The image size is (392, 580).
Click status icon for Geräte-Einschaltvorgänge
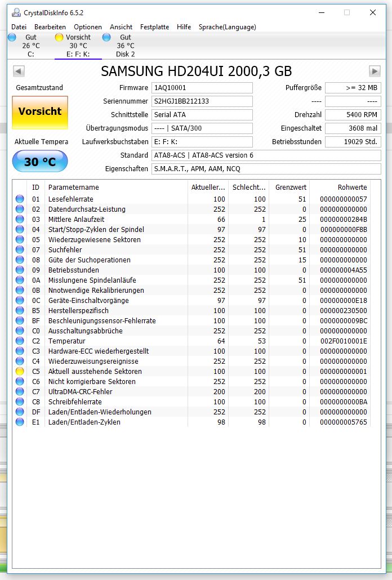pyautogui.click(x=20, y=300)
